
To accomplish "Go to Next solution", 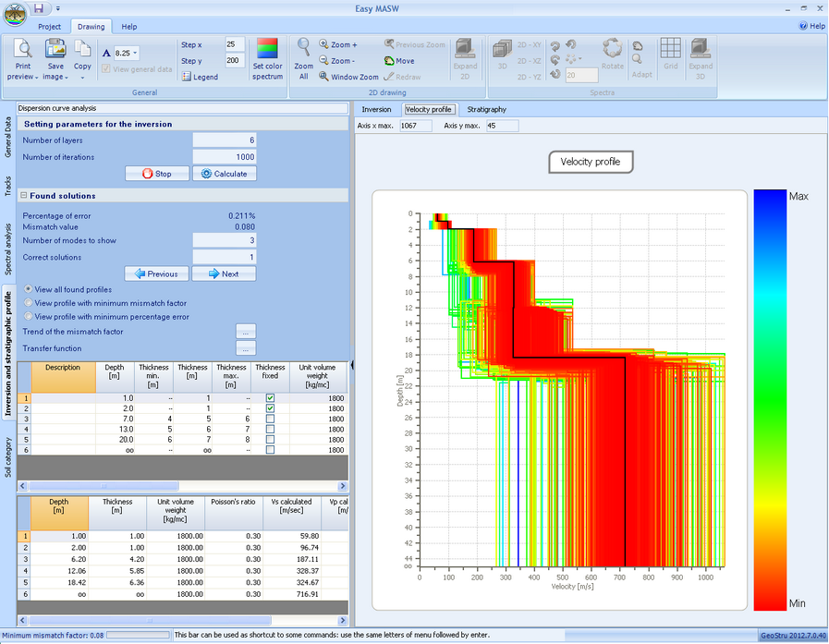I will tap(224, 273).
